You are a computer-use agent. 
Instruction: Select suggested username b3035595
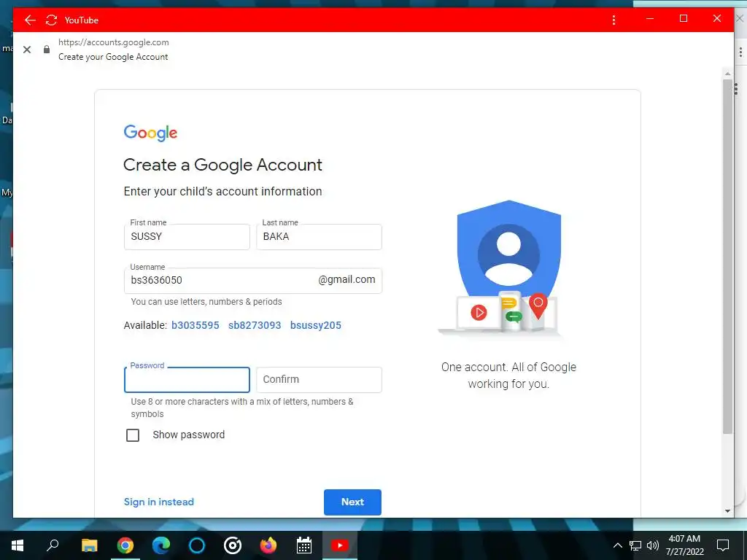(196, 325)
